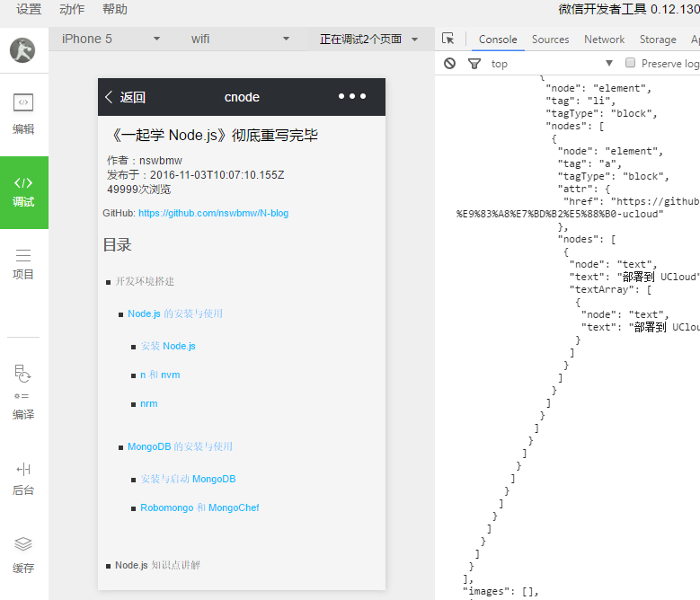Click the clear console icon
The height and width of the screenshot is (600, 700).
coord(450,64)
